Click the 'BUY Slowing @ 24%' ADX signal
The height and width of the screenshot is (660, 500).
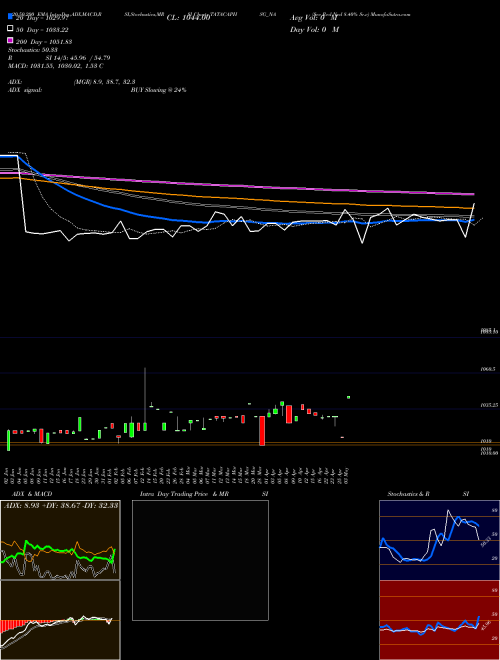click(x=159, y=90)
